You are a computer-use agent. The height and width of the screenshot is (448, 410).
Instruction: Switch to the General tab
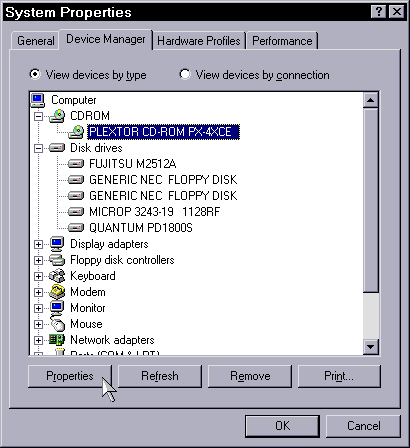[35, 41]
